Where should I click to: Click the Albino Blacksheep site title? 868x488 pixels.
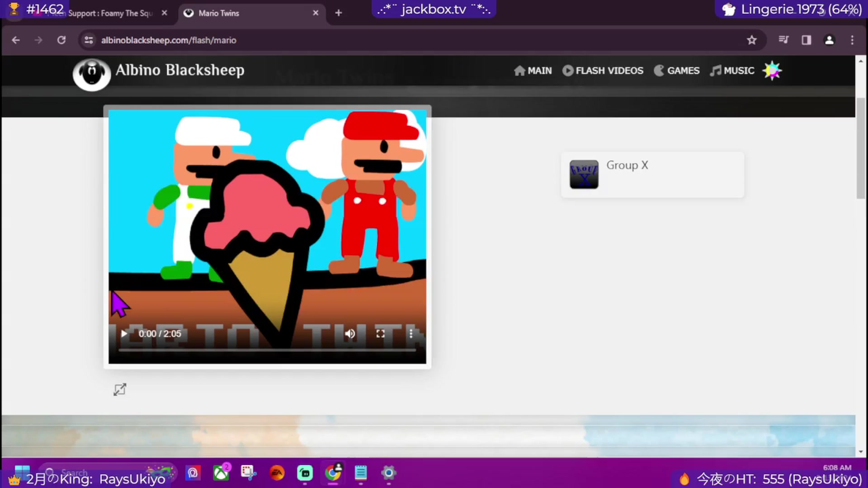point(180,70)
